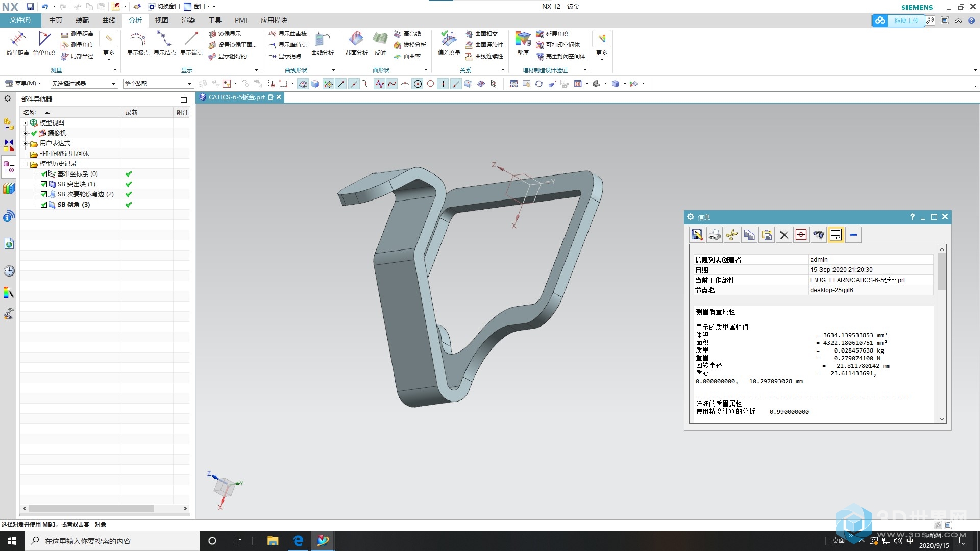Open the 更多 dropdown in 测量 group

tap(109, 46)
